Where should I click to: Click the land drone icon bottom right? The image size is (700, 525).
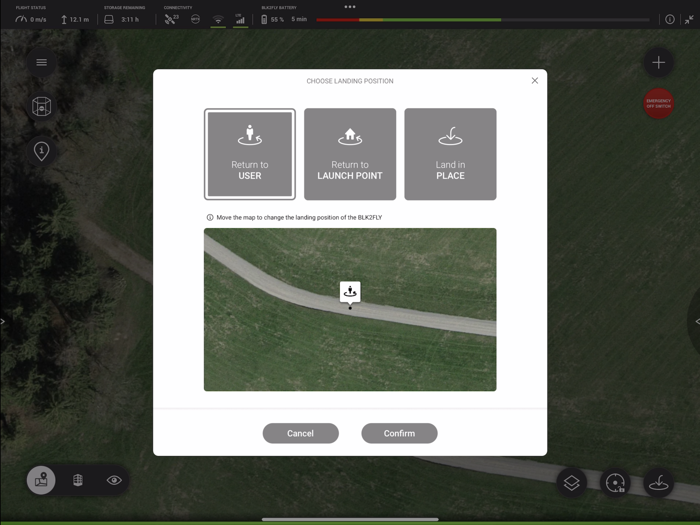pyautogui.click(x=658, y=483)
